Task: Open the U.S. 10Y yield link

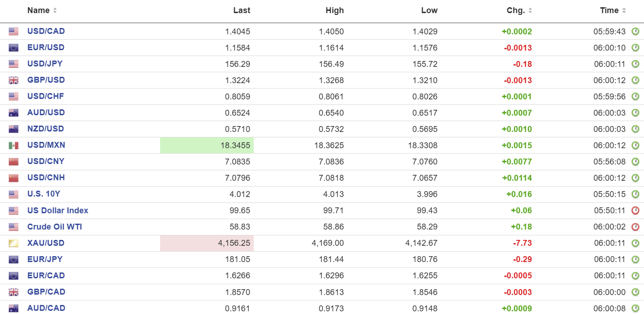Action: [x=43, y=194]
